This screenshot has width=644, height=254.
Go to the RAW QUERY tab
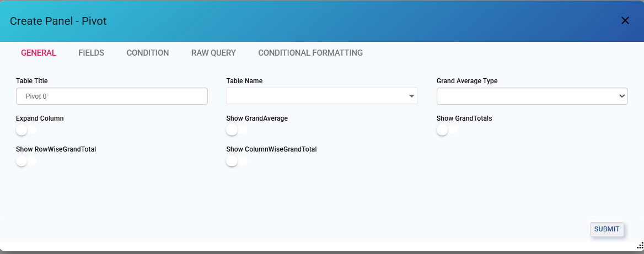point(213,53)
